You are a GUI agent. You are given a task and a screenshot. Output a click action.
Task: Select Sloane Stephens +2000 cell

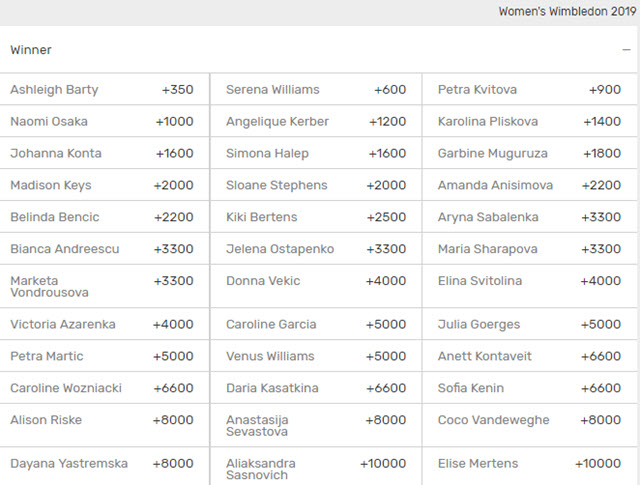coord(316,186)
